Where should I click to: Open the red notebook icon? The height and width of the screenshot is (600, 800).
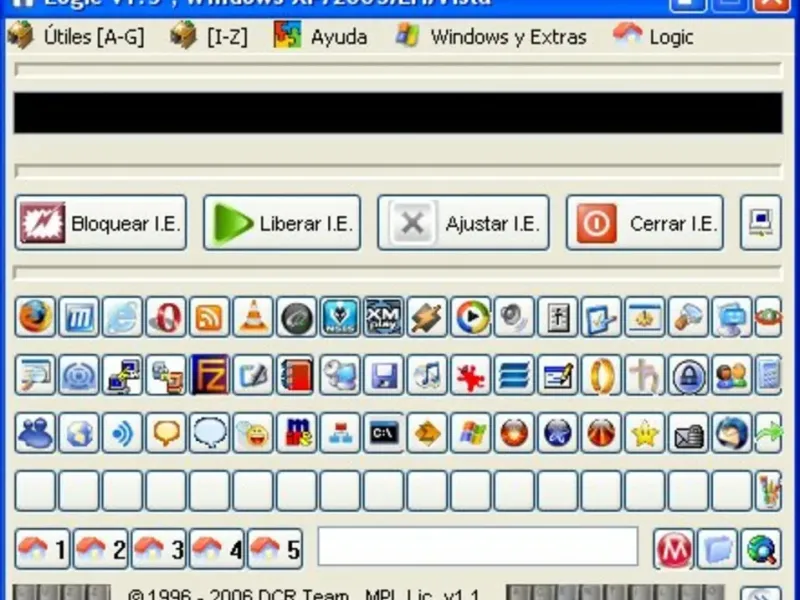pyautogui.click(x=296, y=375)
